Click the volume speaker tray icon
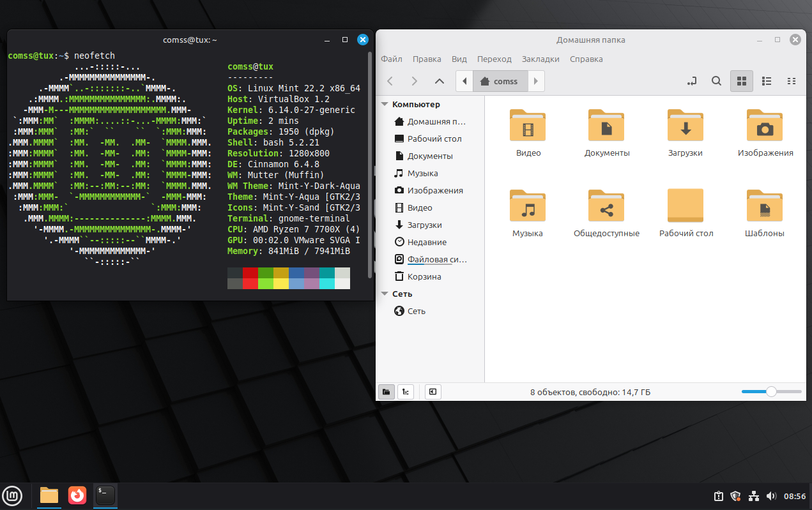812x510 pixels. click(x=770, y=496)
